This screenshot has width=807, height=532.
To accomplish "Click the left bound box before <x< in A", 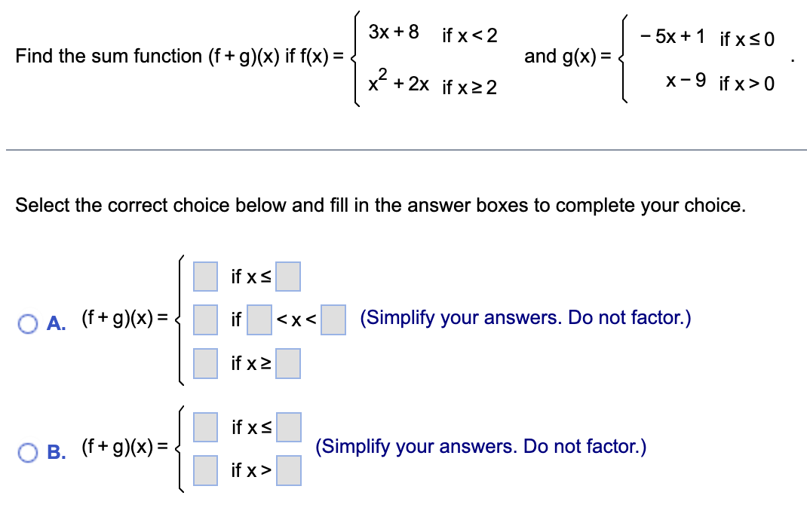I will coord(259,320).
